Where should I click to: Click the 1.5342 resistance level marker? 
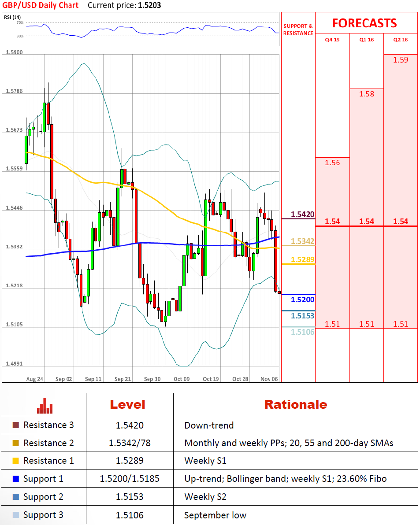pos(302,241)
